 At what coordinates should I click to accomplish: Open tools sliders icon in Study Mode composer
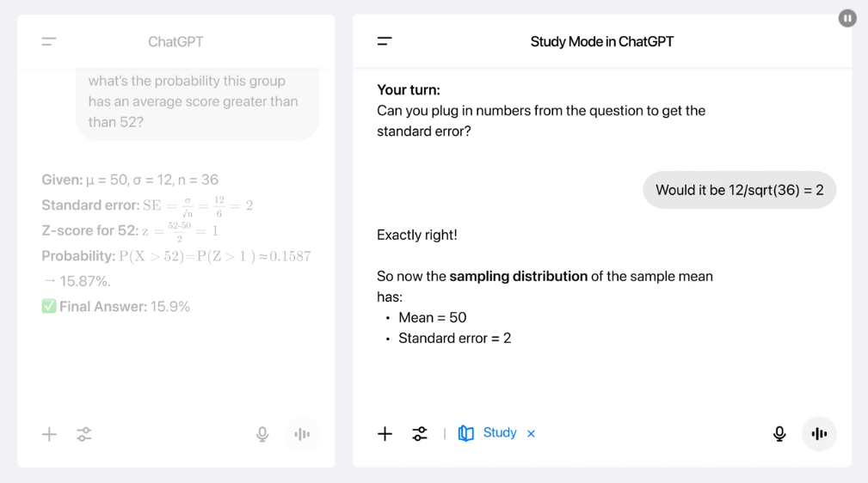click(x=420, y=434)
